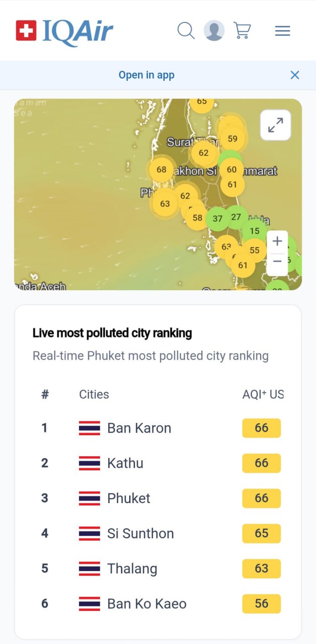Open Si Sunthon ranking entry
316x644 pixels.
(140, 533)
